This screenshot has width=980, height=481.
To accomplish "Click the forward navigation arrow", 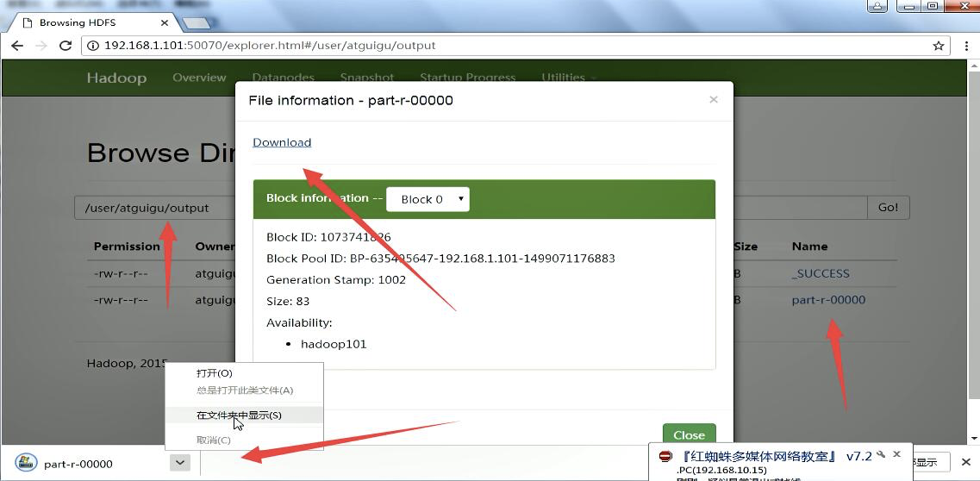I will click(x=41, y=46).
